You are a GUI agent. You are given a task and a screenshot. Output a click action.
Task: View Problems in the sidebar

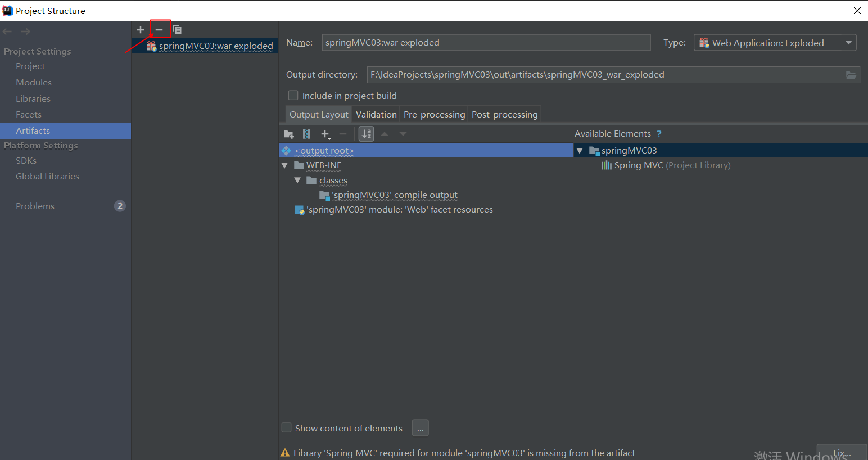click(35, 206)
